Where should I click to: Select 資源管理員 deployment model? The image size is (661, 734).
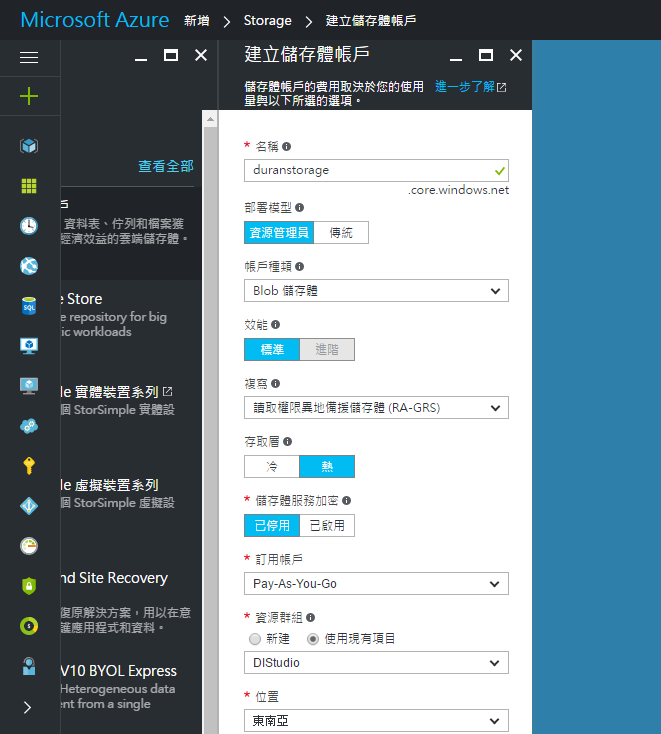click(279, 232)
